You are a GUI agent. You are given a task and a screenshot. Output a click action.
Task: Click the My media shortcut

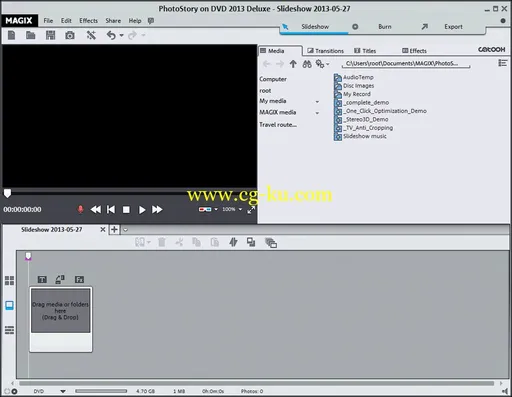[x=273, y=101]
